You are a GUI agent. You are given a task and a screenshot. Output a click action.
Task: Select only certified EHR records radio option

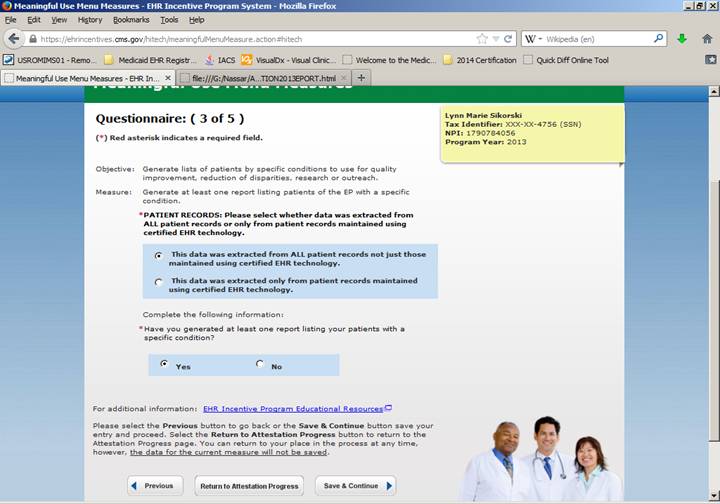(159, 283)
